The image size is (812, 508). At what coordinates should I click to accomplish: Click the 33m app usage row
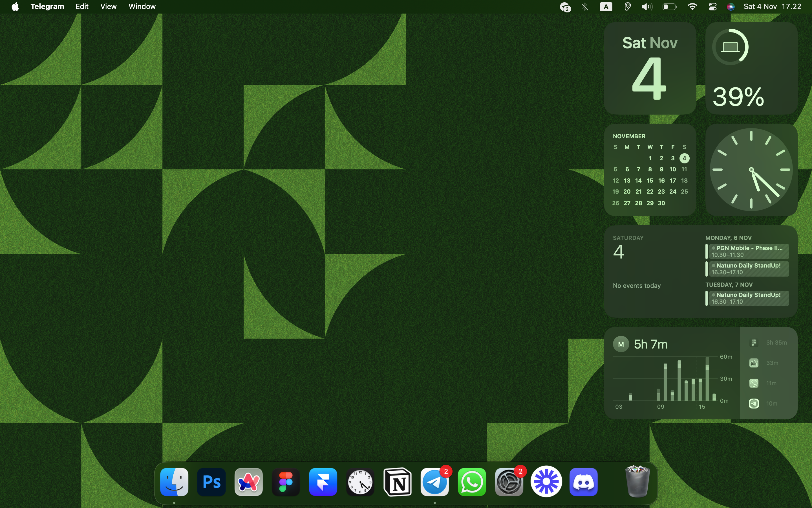click(x=763, y=363)
